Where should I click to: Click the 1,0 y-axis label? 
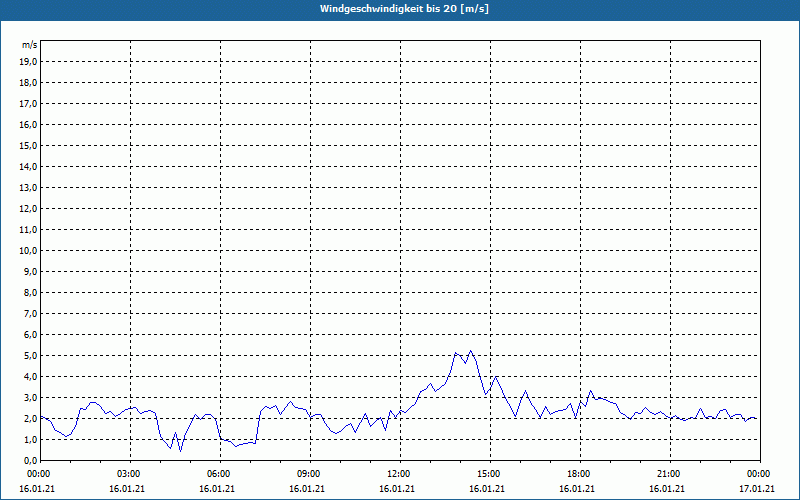30,439
